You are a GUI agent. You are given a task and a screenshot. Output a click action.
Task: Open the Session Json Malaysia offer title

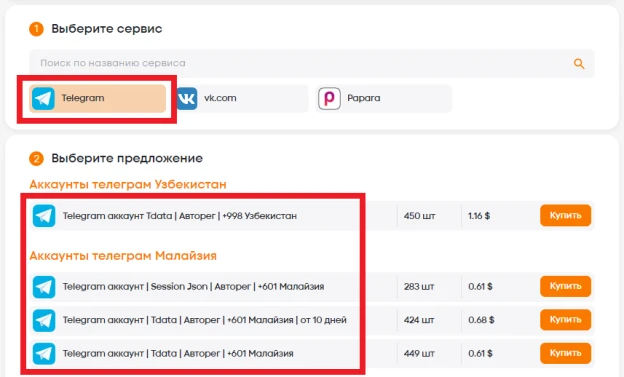193,287
